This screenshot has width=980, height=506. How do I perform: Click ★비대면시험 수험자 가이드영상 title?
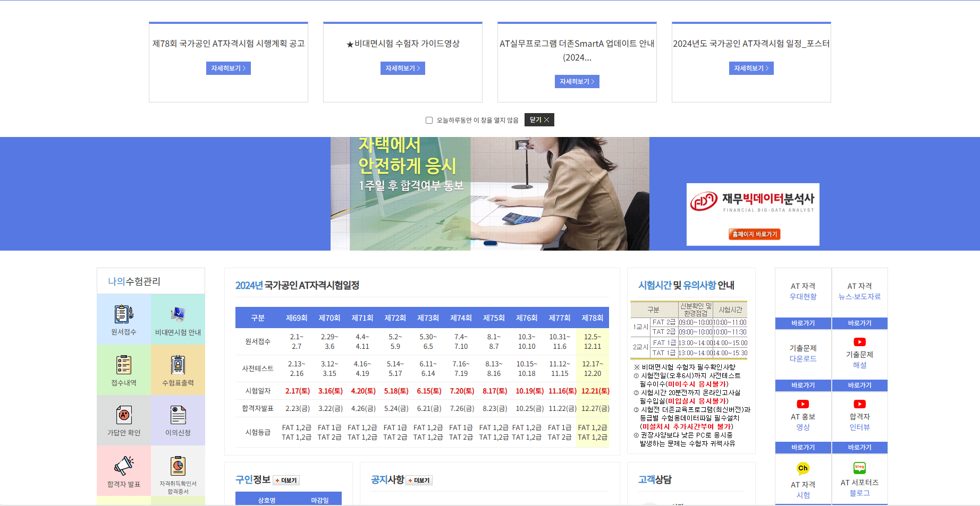click(x=403, y=44)
